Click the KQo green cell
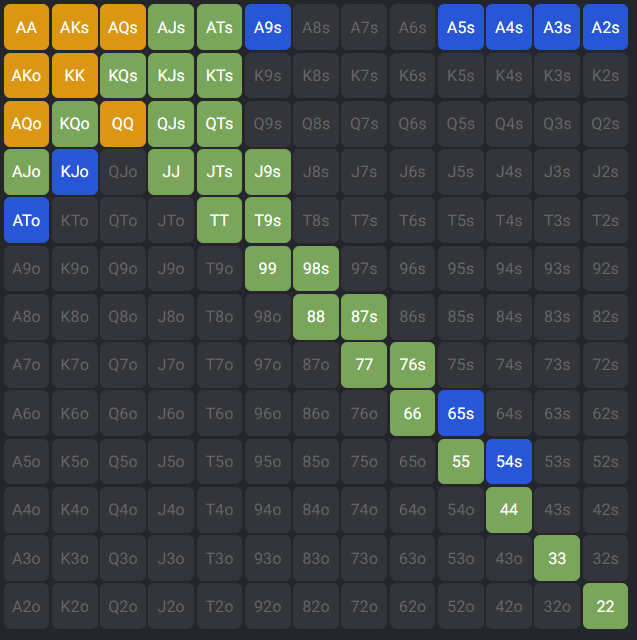Screen dimensions: 637x640 click(x=74, y=124)
